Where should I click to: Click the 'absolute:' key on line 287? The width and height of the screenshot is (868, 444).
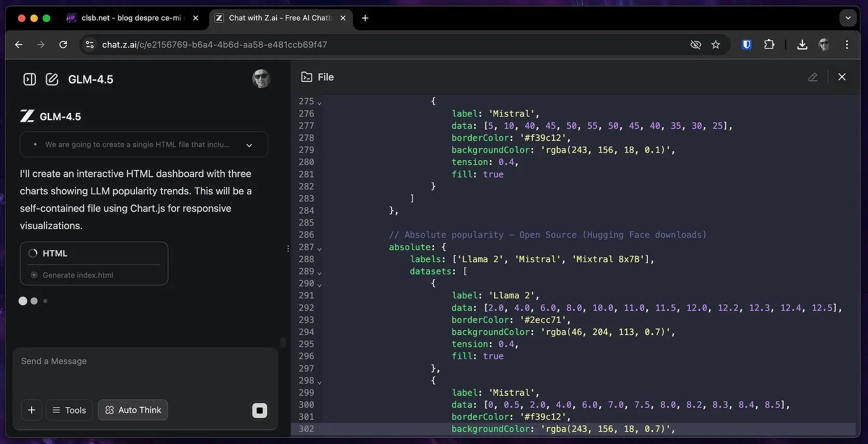pyautogui.click(x=412, y=247)
